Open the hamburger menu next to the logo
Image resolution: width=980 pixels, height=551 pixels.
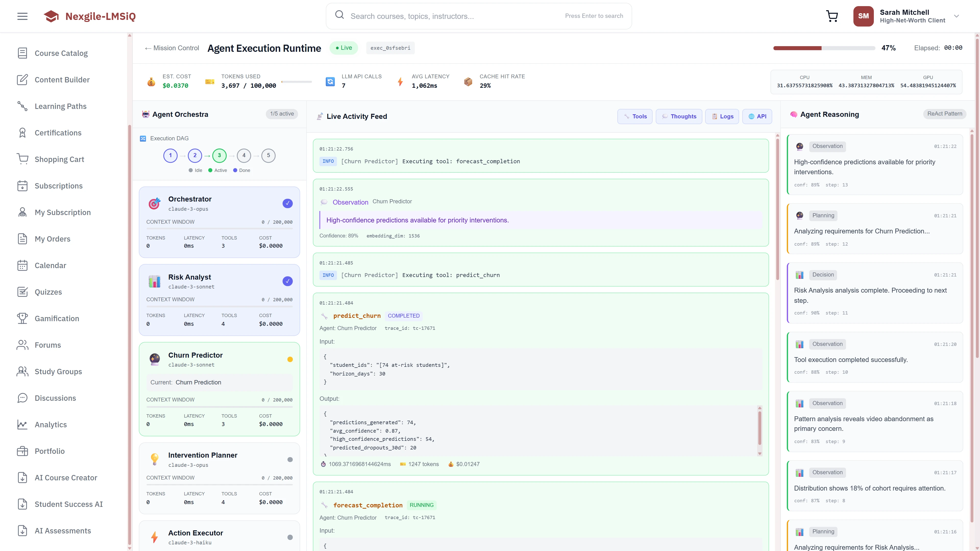click(22, 16)
